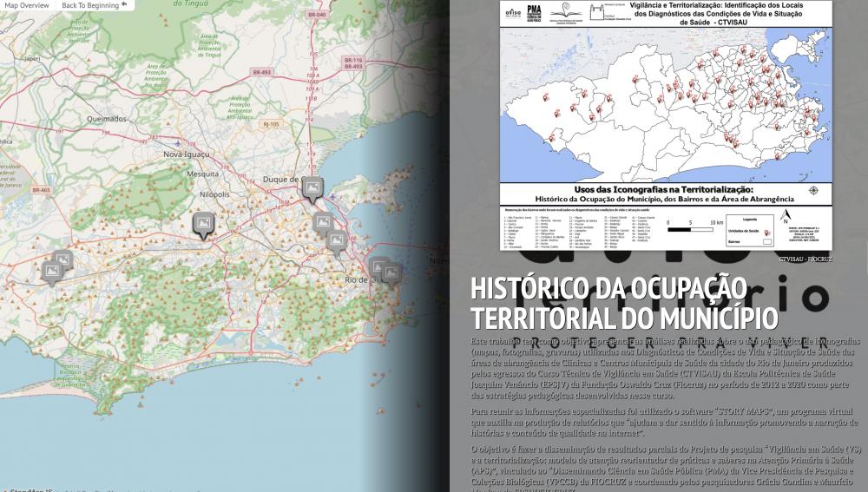Viewport: 868px width, 492px height.
Task: Click the BR-465 road shield
Action: pos(41,190)
